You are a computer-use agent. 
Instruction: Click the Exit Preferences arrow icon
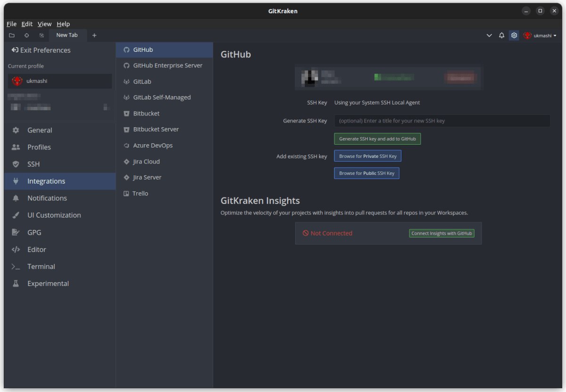pyautogui.click(x=15, y=50)
